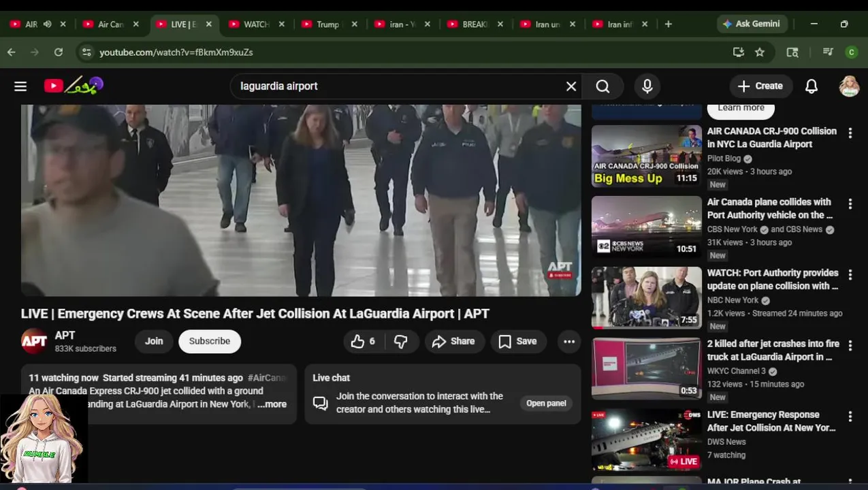Switch to the Iran inf tab
This screenshot has height=490, width=868.
click(x=620, y=24)
